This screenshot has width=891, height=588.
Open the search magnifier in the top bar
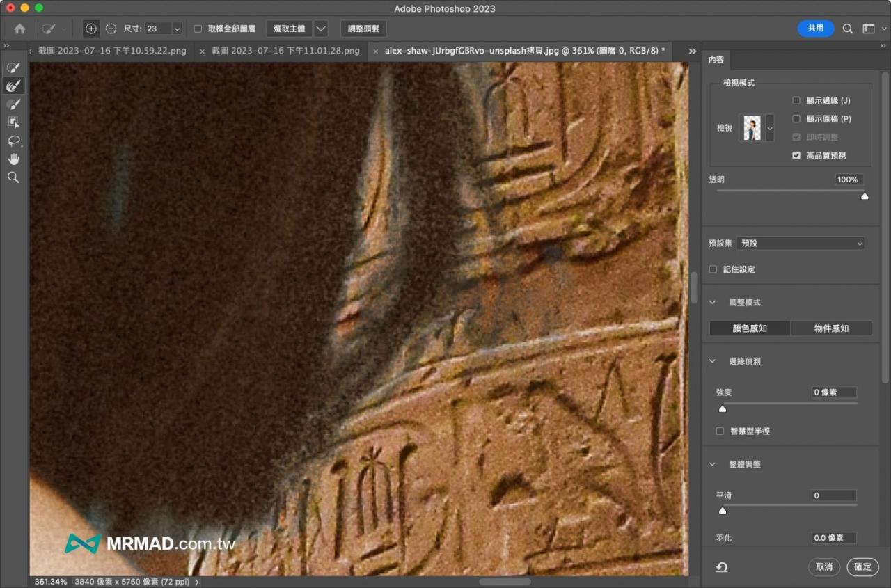[x=847, y=29]
